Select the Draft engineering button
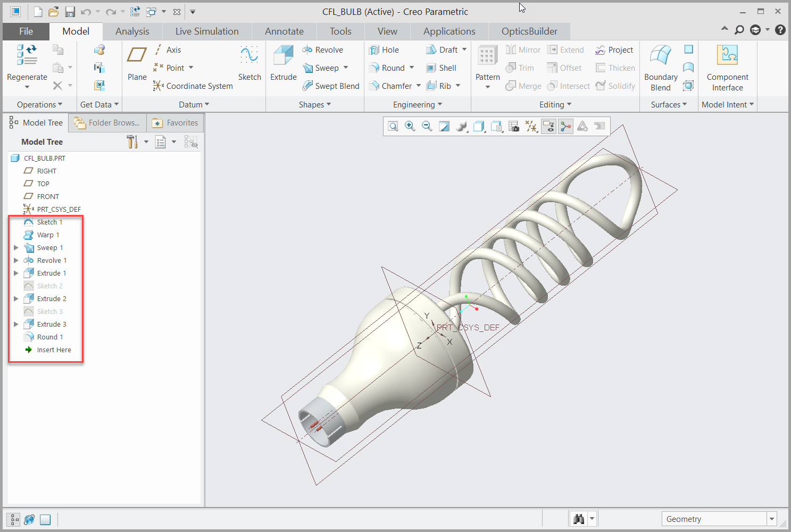This screenshot has width=791, height=532. coord(442,49)
